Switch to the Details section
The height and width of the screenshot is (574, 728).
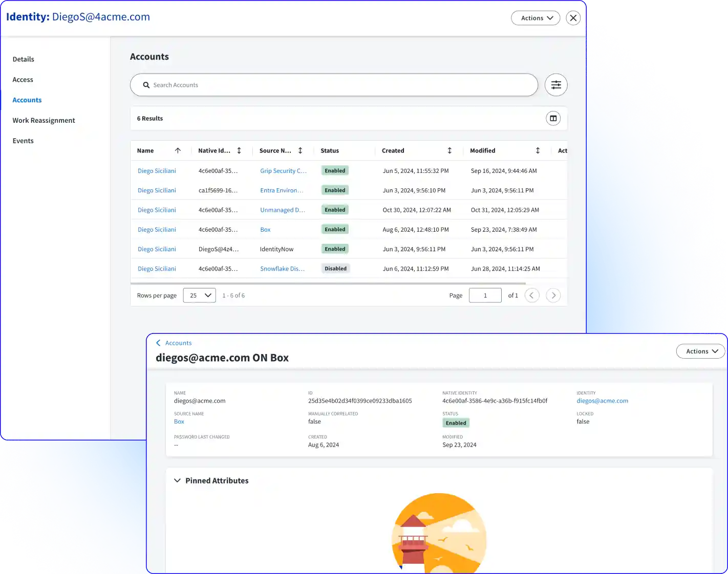click(23, 59)
